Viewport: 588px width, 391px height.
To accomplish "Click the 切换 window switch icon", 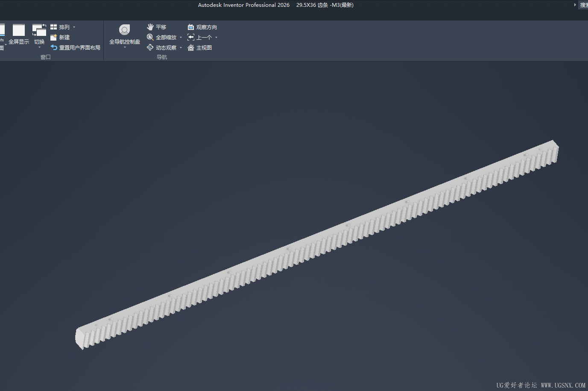I will coord(39,30).
